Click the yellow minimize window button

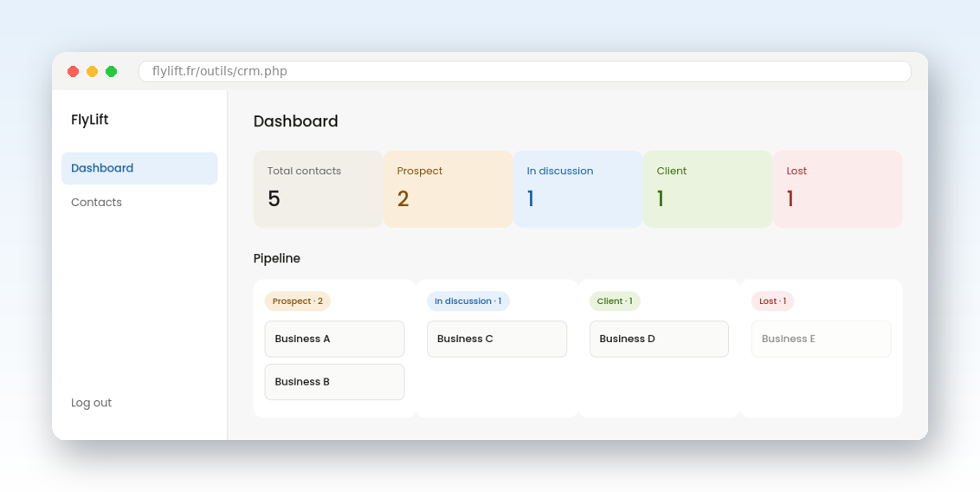[x=92, y=71]
